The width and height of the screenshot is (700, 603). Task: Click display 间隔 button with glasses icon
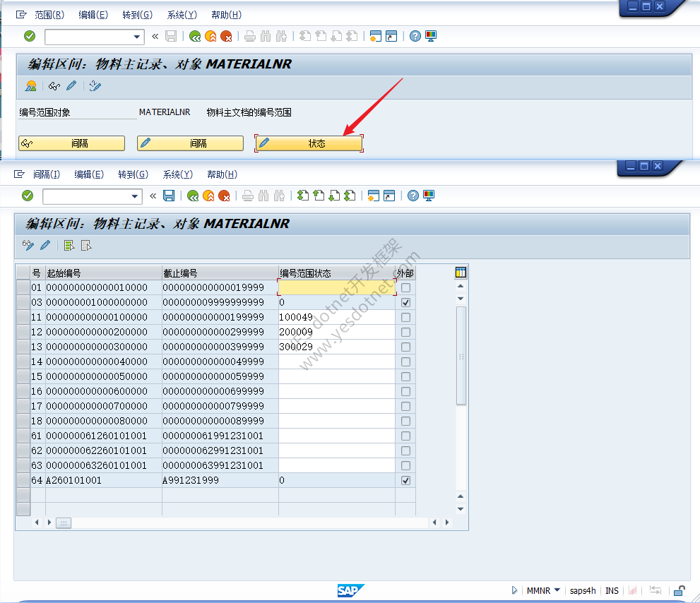coord(71,143)
